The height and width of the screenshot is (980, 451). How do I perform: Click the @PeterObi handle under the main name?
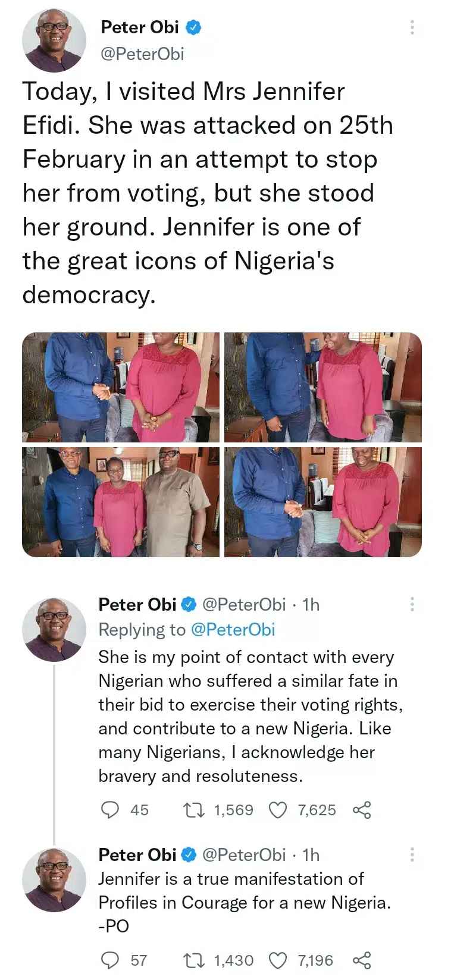tap(143, 54)
